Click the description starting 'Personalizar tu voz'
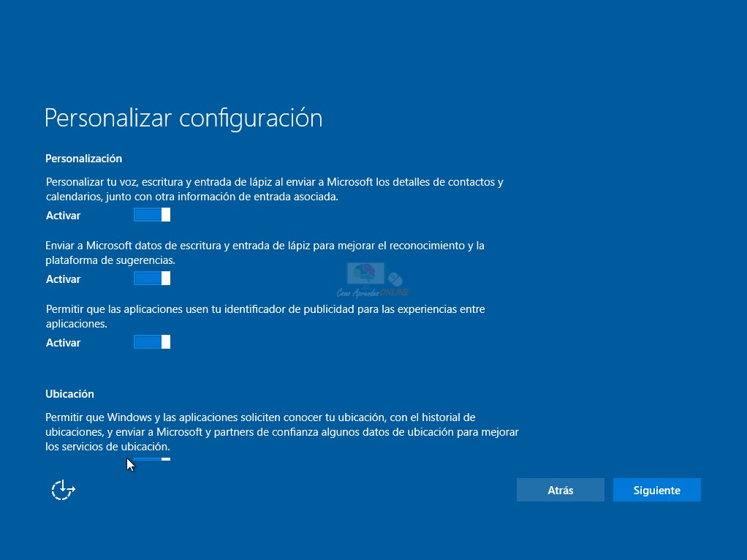Image resolution: width=747 pixels, height=560 pixels. [x=274, y=189]
